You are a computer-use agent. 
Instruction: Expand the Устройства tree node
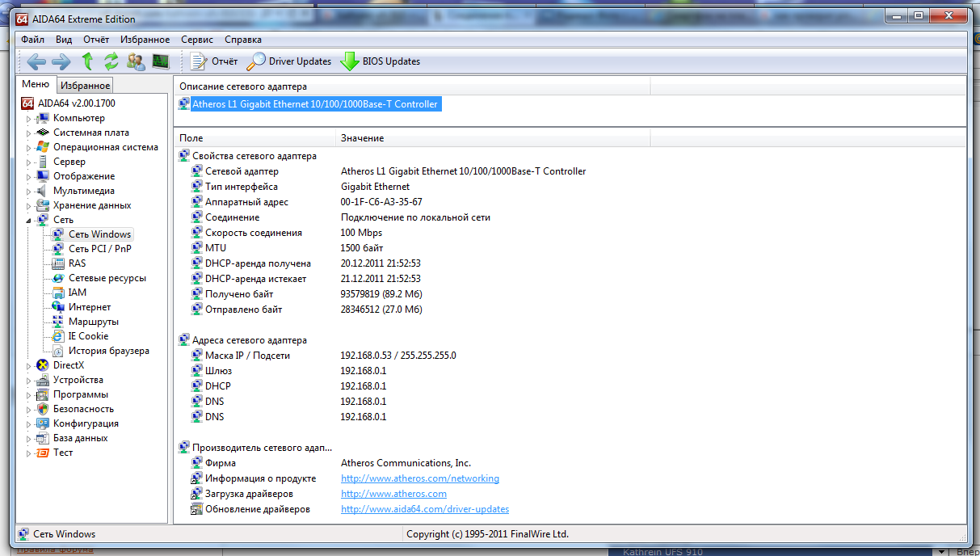pyautogui.click(x=28, y=381)
